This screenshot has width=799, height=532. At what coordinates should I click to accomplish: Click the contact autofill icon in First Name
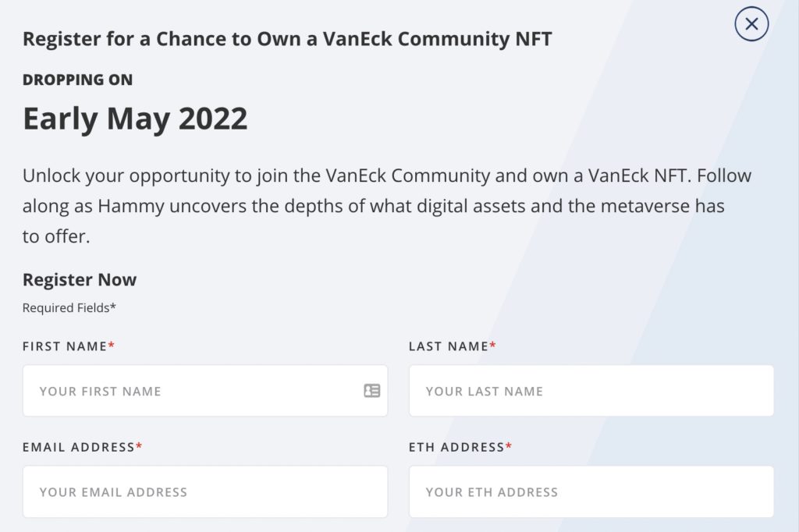(x=372, y=391)
